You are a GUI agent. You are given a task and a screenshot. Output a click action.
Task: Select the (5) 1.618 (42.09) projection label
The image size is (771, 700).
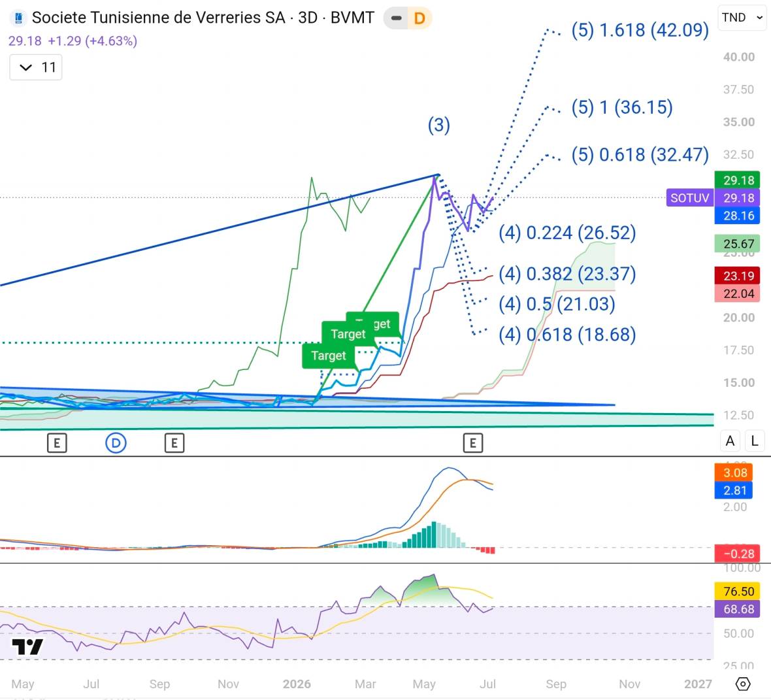[640, 30]
